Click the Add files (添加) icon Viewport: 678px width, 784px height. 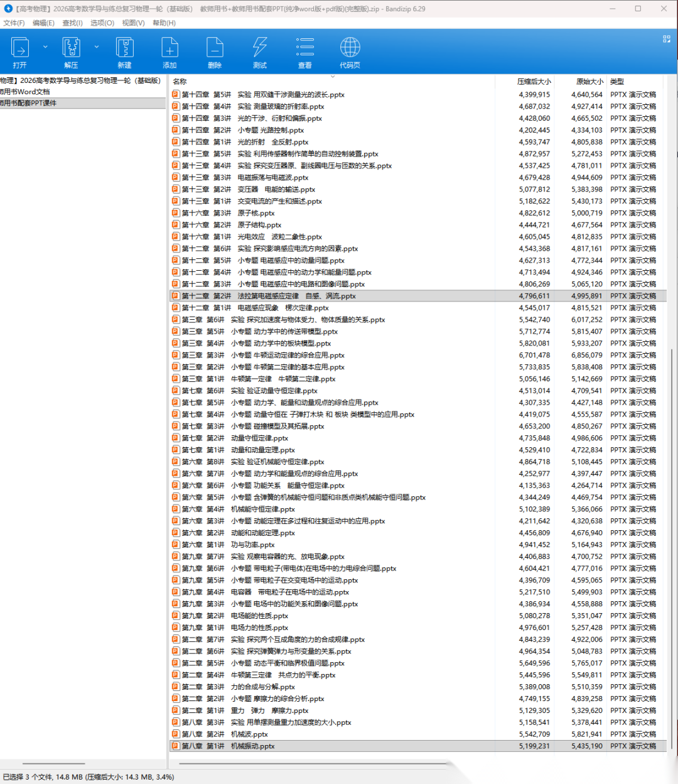point(169,48)
